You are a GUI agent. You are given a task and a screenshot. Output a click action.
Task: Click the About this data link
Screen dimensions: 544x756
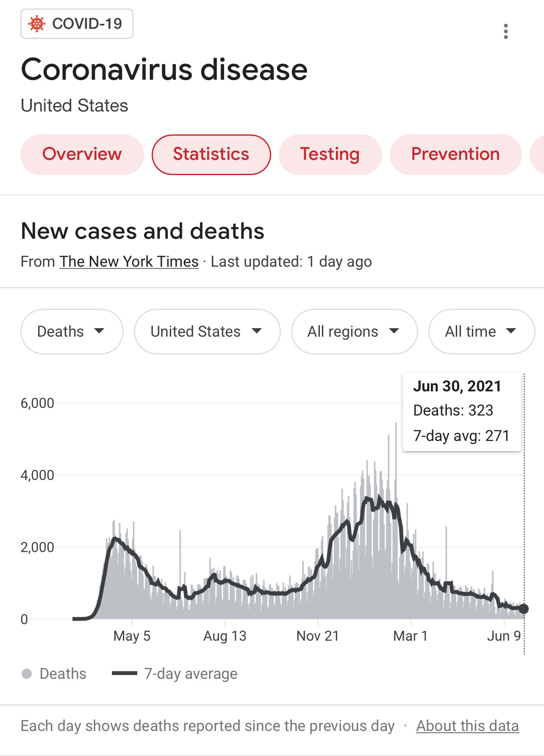coord(467,726)
